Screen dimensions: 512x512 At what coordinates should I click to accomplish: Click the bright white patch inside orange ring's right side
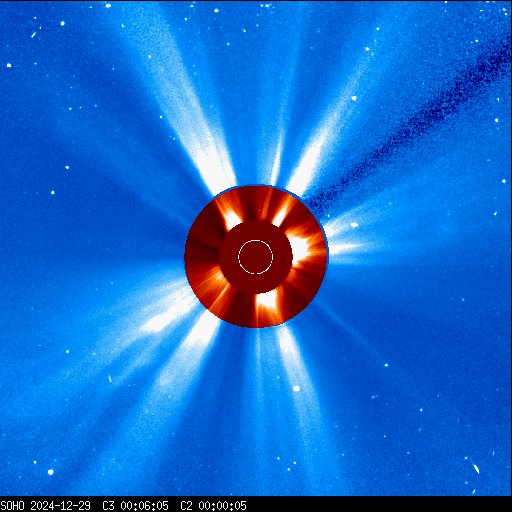coord(300,248)
